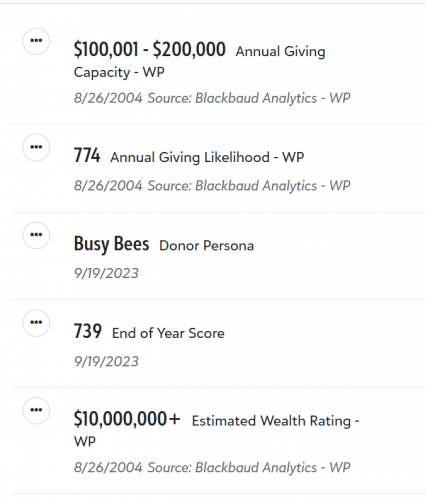Click the 774 likelihood score value
This screenshot has width=425, height=500.
click(87, 155)
